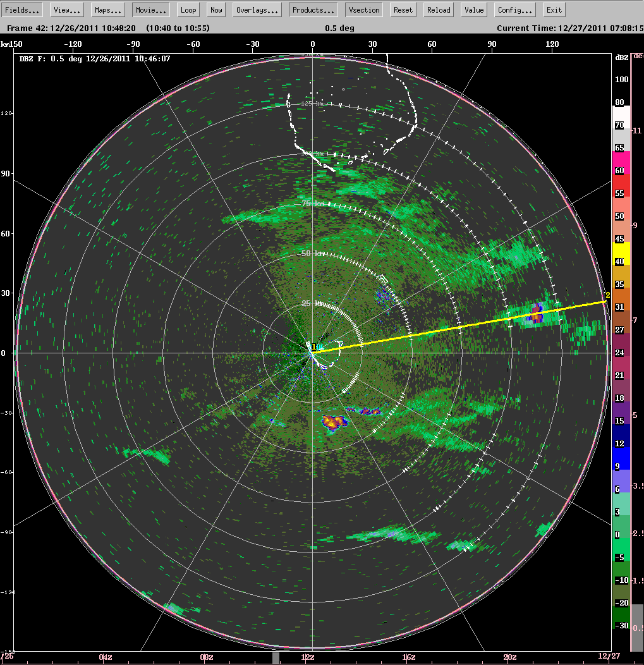Click the '(10:40 to 10:55)' time range text
This screenshot has width=644, height=665.
coord(178,28)
